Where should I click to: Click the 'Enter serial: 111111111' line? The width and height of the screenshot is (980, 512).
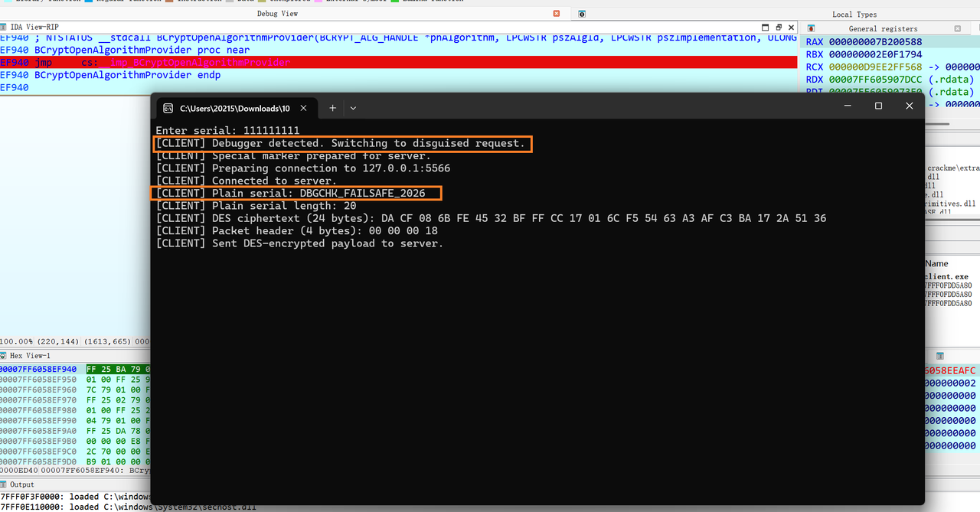click(227, 131)
